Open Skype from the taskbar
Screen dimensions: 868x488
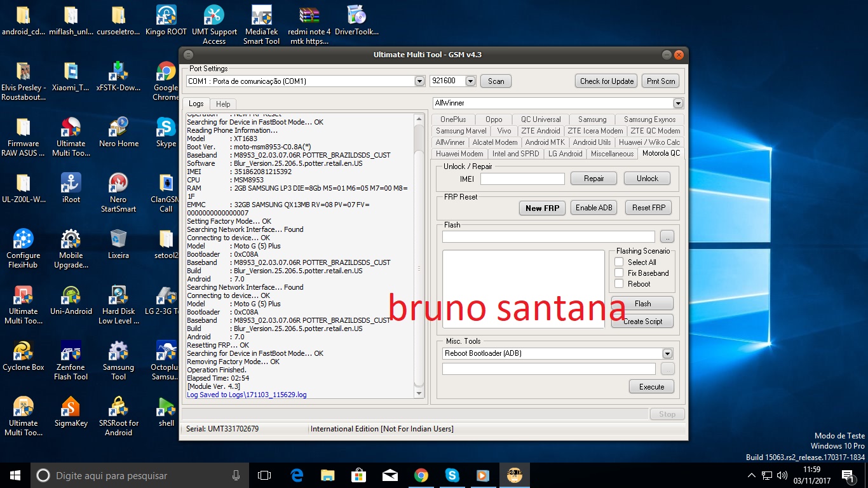pos(452,475)
